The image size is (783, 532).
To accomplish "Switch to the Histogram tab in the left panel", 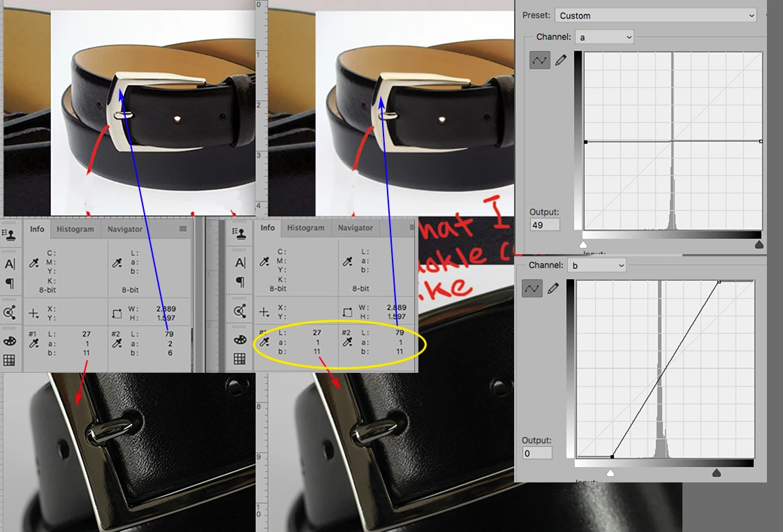I will pos(75,229).
